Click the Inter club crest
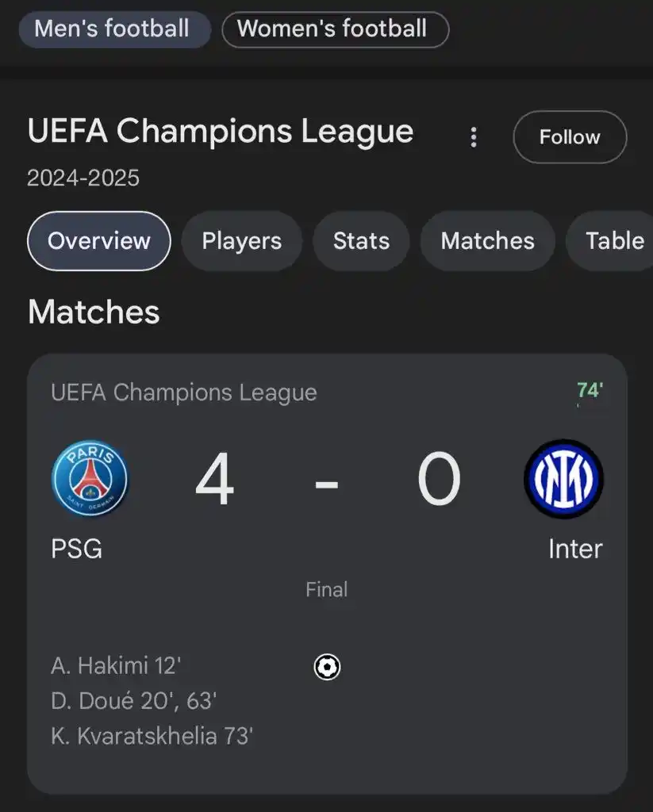Viewport: 653px width, 812px height. pos(563,479)
